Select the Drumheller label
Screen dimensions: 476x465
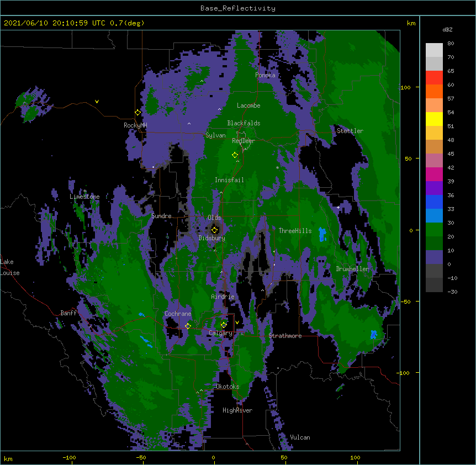pyautogui.click(x=352, y=269)
